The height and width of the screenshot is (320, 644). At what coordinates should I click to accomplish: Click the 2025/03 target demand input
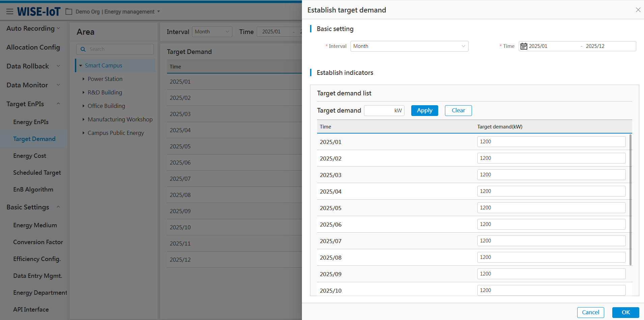click(551, 175)
